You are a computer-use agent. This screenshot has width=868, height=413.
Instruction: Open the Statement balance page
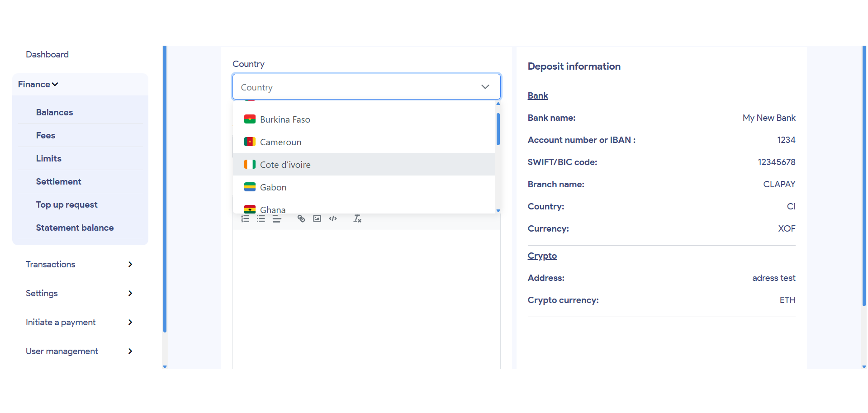point(75,228)
